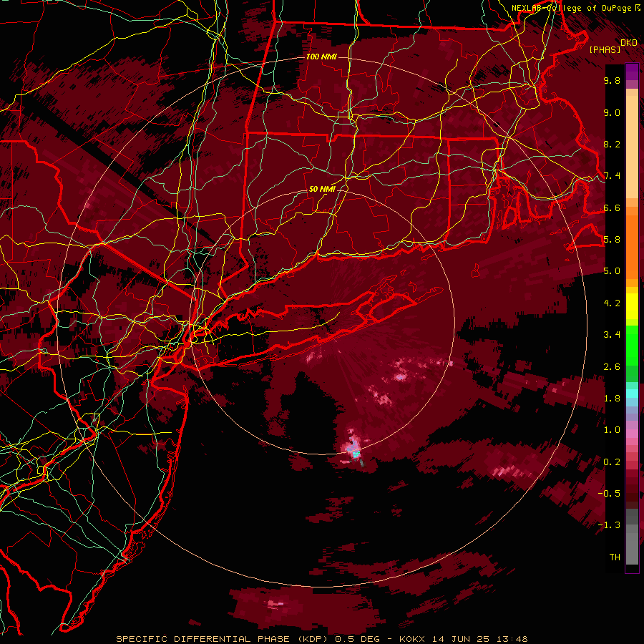Click the TH threshold label
This screenshot has height=644, width=644.
[x=615, y=557]
